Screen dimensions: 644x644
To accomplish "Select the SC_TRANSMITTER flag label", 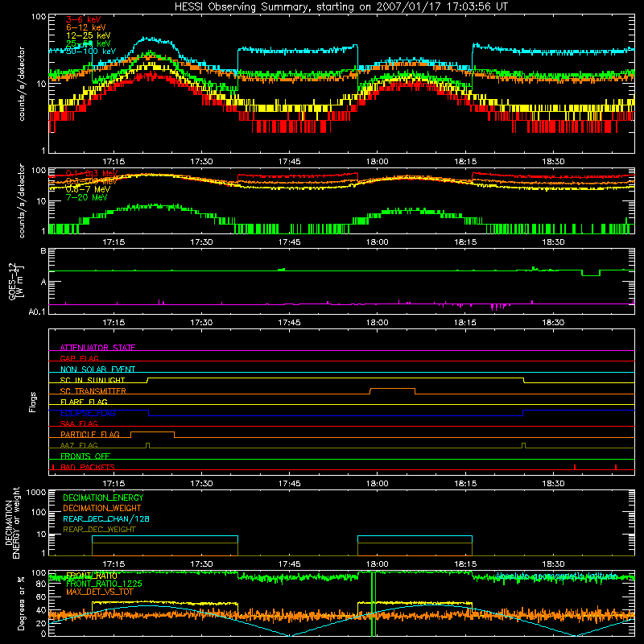I will pos(93,391).
